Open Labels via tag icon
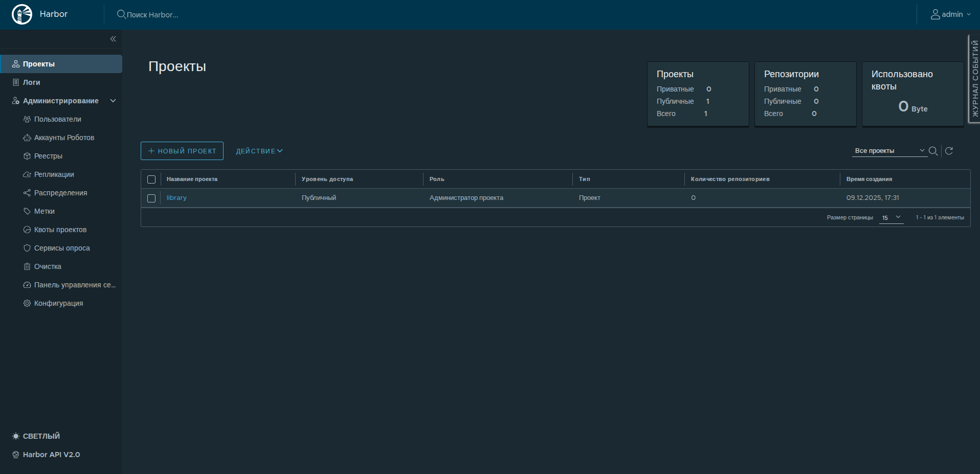 pos(27,211)
